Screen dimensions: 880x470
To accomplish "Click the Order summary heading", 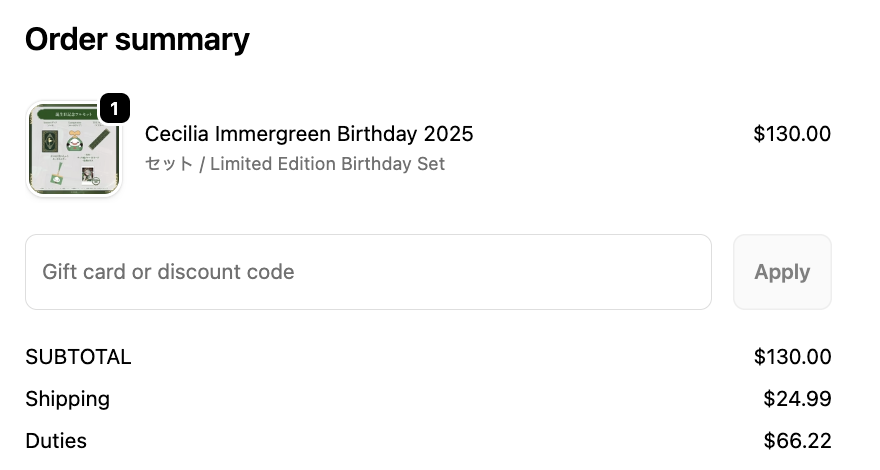I will point(137,39).
